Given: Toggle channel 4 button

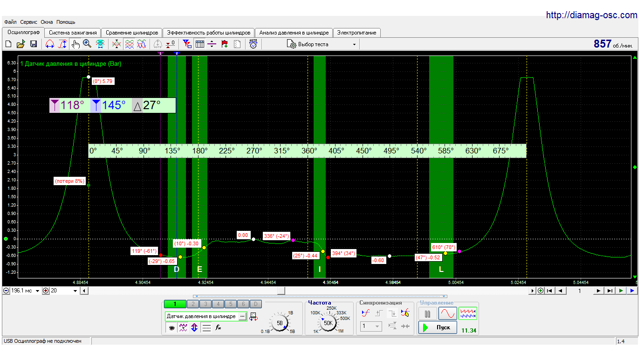Looking at the screenshot, I should [x=218, y=304].
